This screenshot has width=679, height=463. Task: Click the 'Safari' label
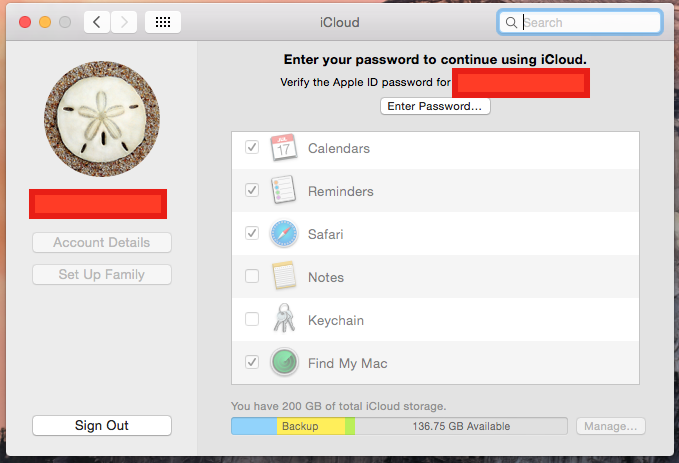(326, 234)
